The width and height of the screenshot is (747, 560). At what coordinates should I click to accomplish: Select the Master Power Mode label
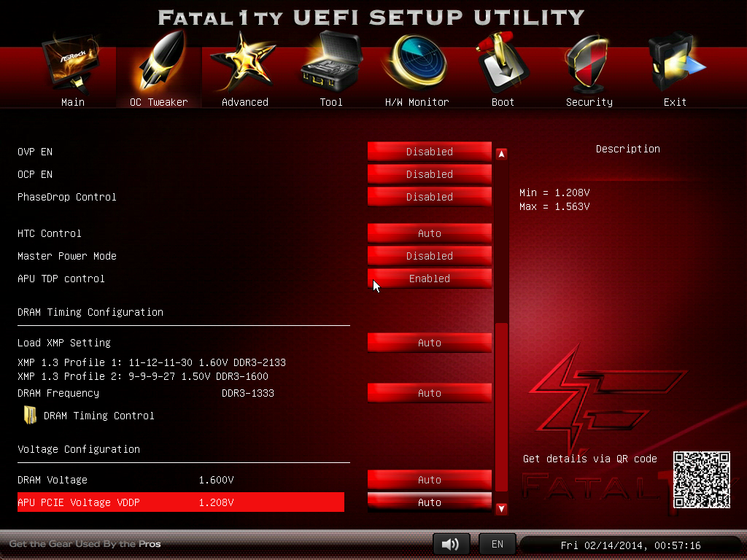point(67,256)
